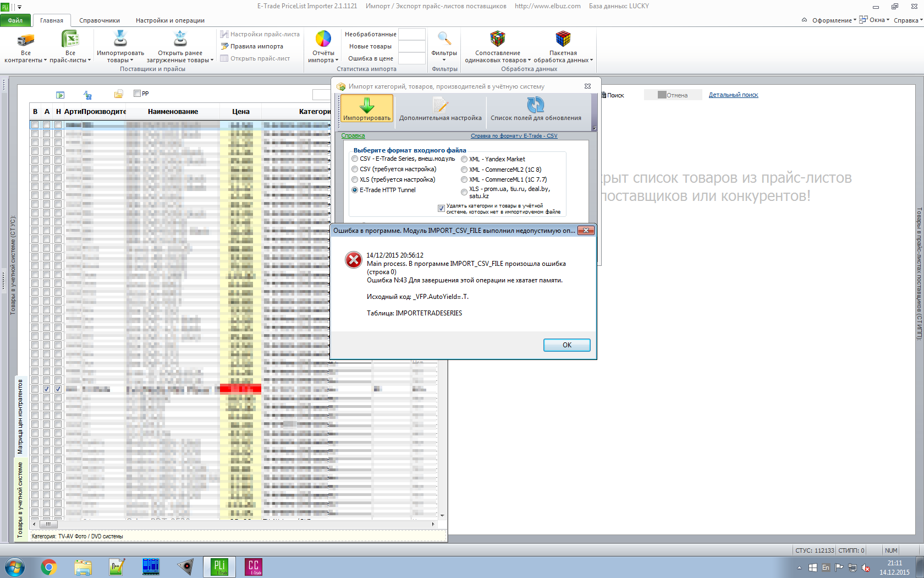Click OK in the error dialog
The width and height of the screenshot is (924, 578).
click(x=567, y=345)
